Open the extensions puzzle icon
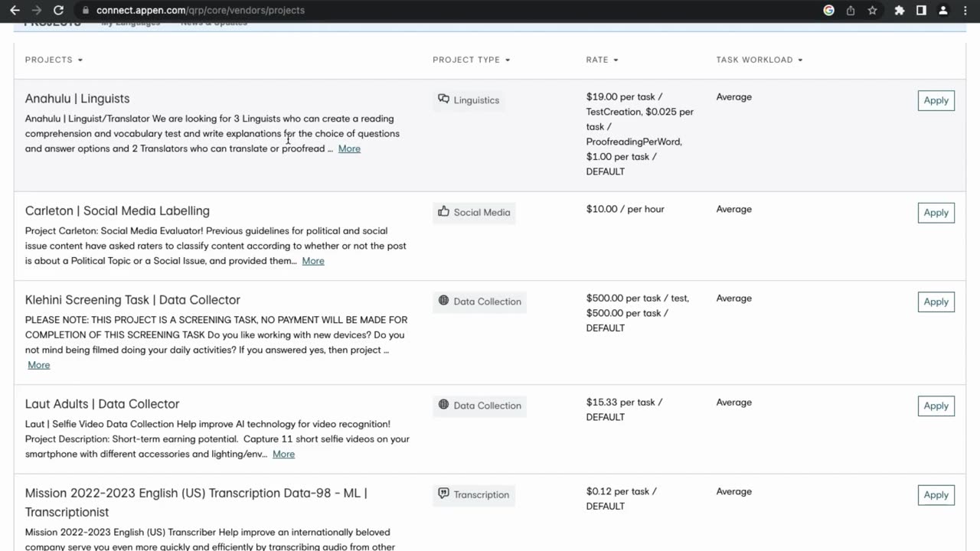This screenshot has height=551, width=980. (x=900, y=11)
